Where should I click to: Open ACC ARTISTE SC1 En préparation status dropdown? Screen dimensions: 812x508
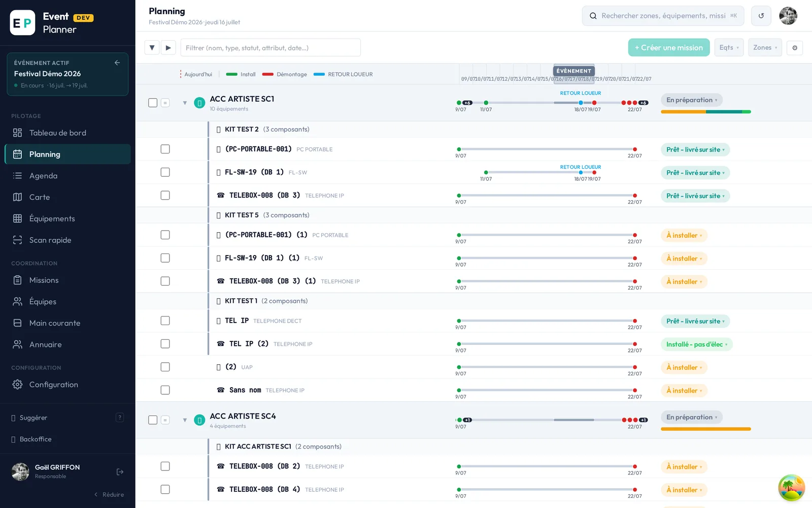click(x=692, y=100)
